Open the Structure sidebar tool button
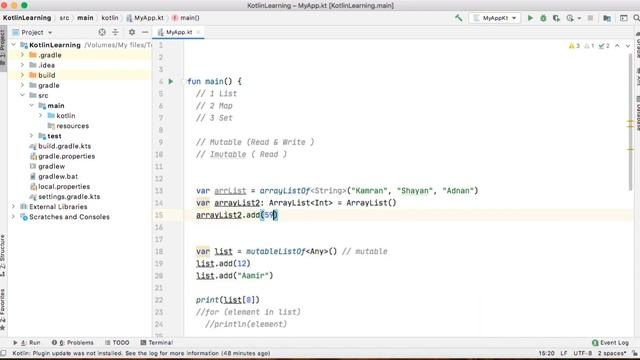The height and width of the screenshot is (360, 640). (x=3, y=257)
